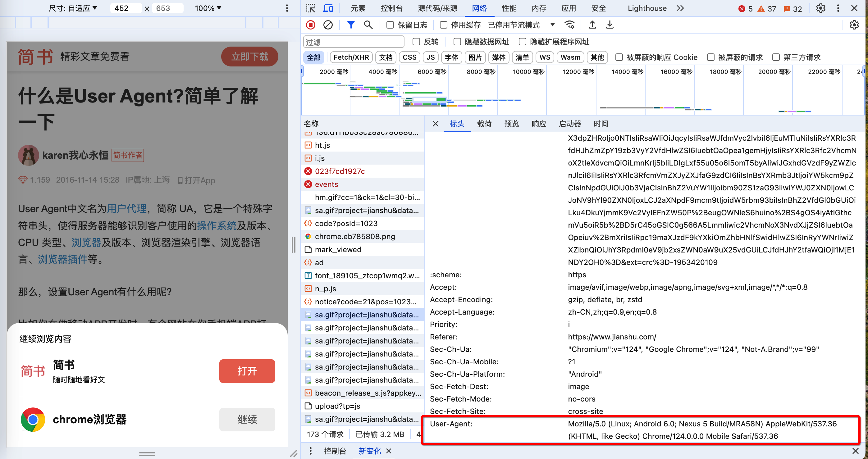
Task: Click the orange issues count badge
Action: (793, 9)
